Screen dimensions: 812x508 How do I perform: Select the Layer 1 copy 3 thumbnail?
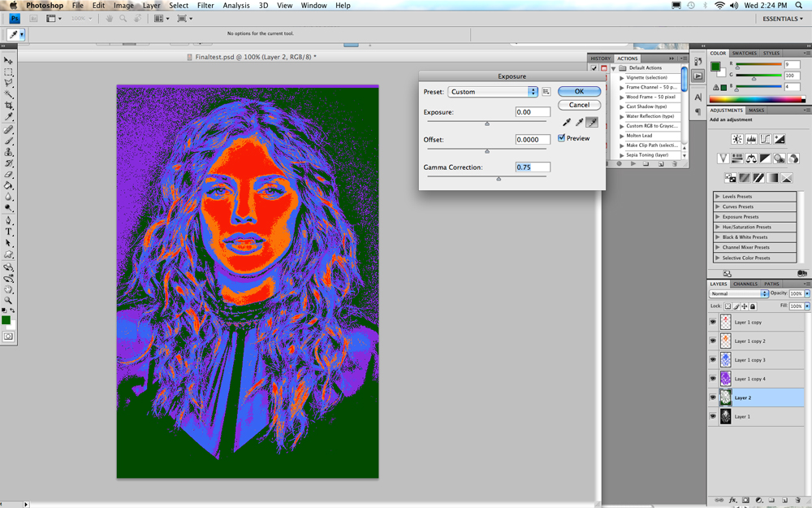click(x=725, y=360)
